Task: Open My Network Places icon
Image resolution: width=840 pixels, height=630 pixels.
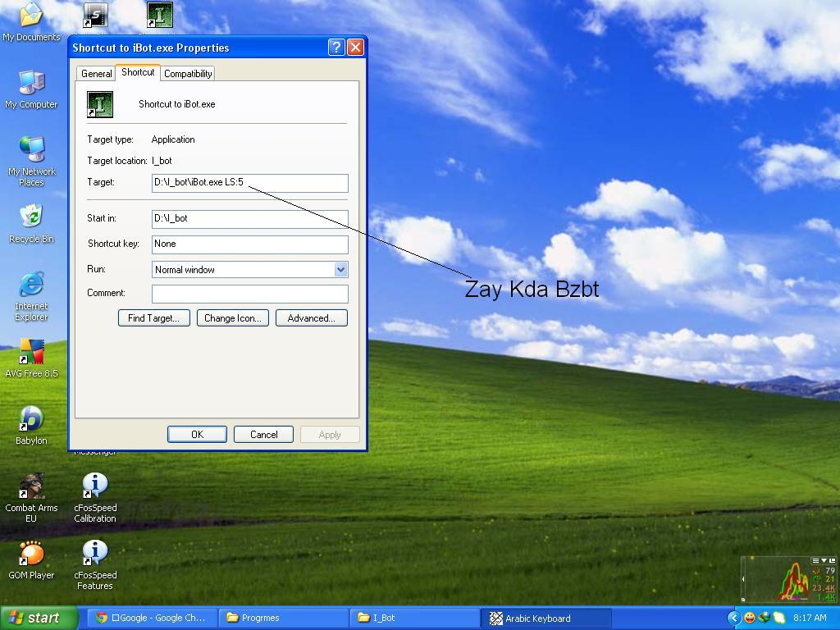Action: click(31, 161)
